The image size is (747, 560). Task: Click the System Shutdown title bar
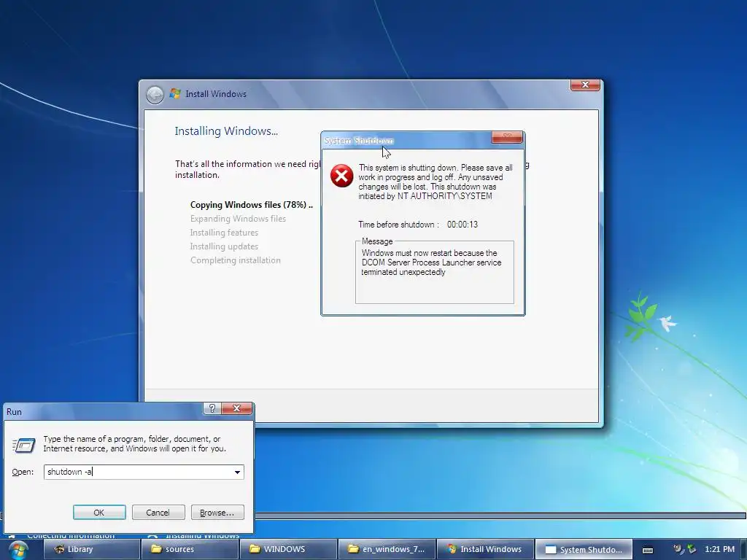(408, 141)
